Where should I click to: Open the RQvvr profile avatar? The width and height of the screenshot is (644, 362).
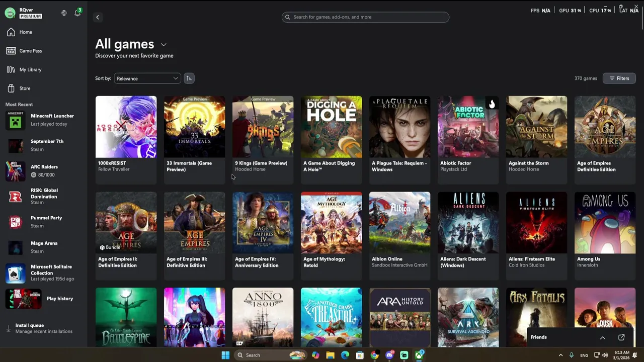tap(10, 13)
